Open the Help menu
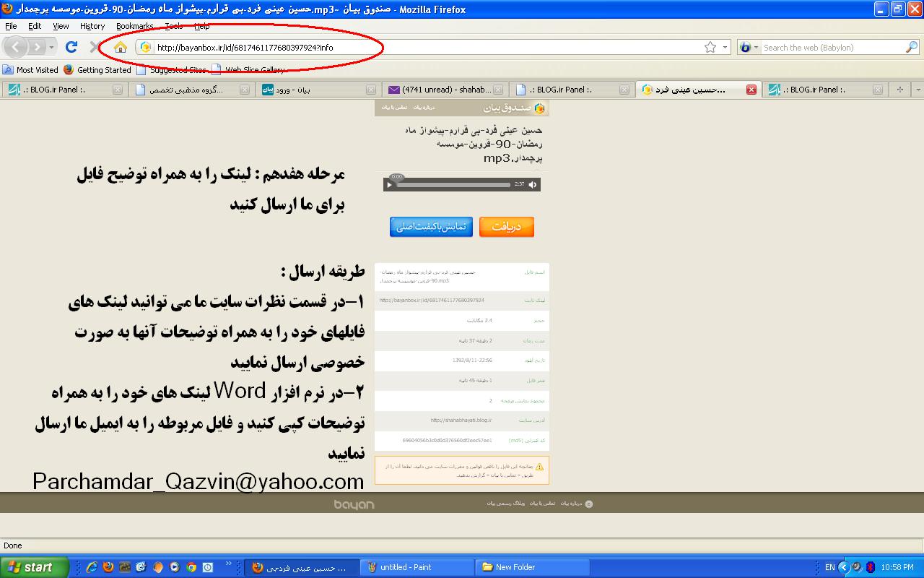This screenshot has width=924, height=578. 202,26
